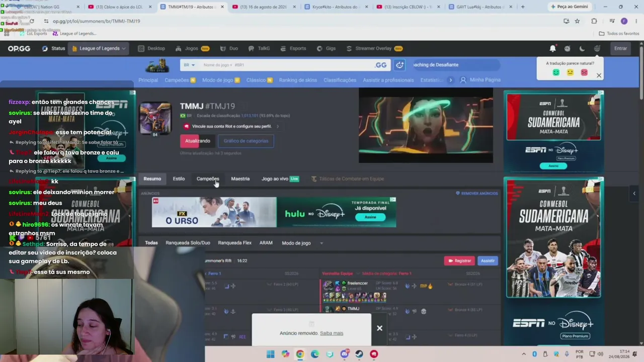This screenshot has width=644, height=362.
Task: Close the Anúncio removido notice
Action: [379, 328]
